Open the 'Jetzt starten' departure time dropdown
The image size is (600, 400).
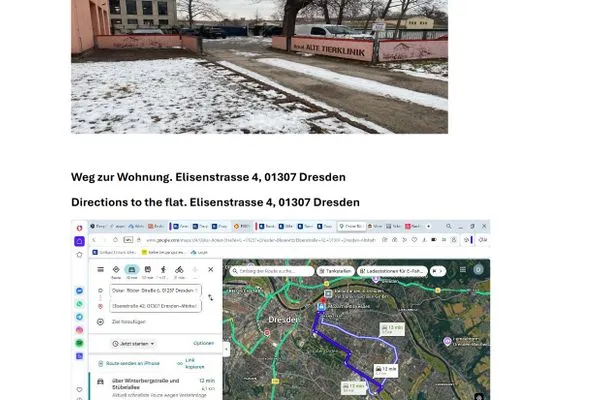point(134,344)
